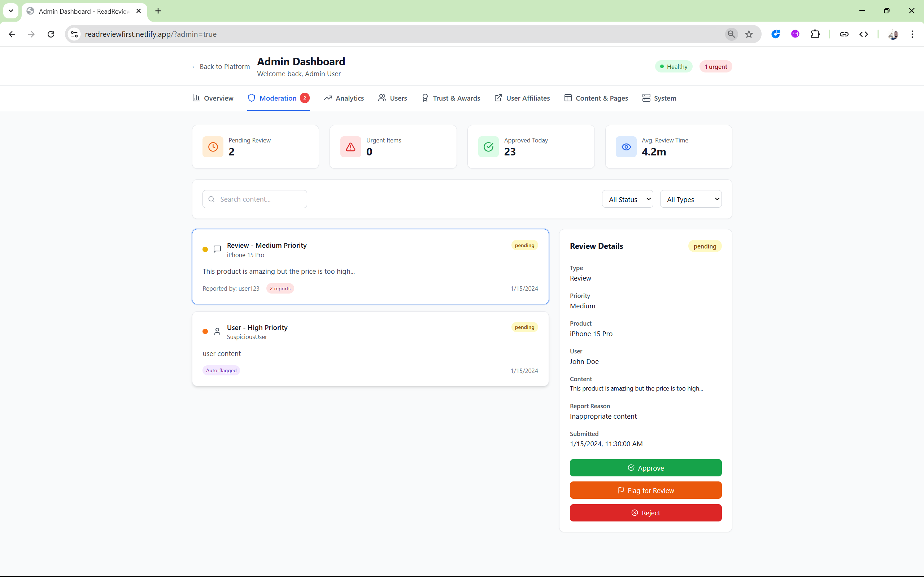This screenshot has width=924, height=577.
Task: Open the All Types filter dropdown
Action: 691,199
